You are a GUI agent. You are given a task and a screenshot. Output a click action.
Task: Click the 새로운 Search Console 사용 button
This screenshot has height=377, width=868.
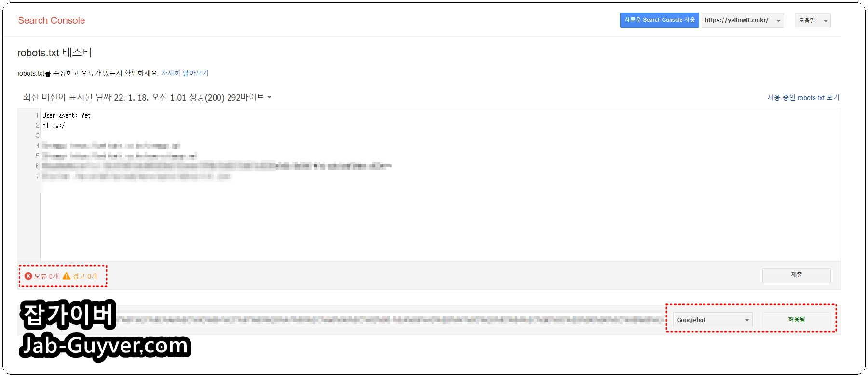pyautogui.click(x=659, y=20)
